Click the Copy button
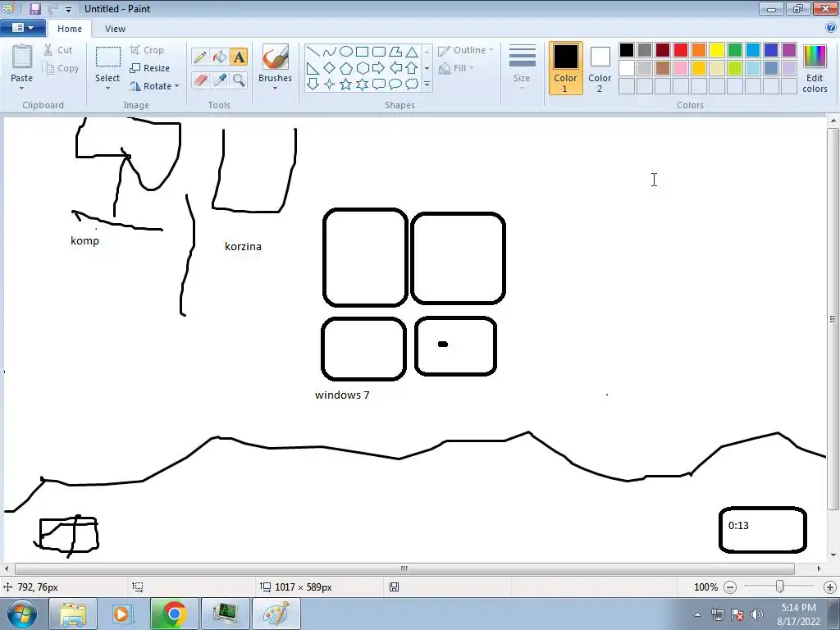 (x=61, y=68)
